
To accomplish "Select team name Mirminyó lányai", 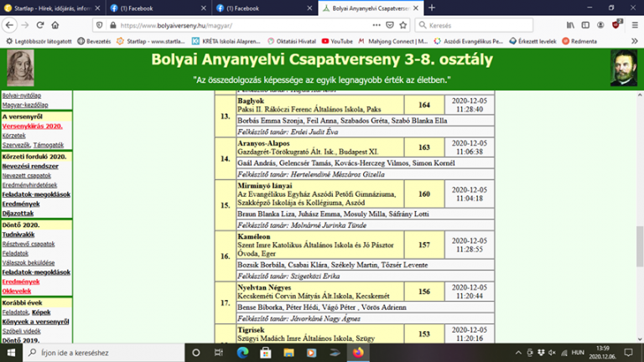I will (x=265, y=186).
